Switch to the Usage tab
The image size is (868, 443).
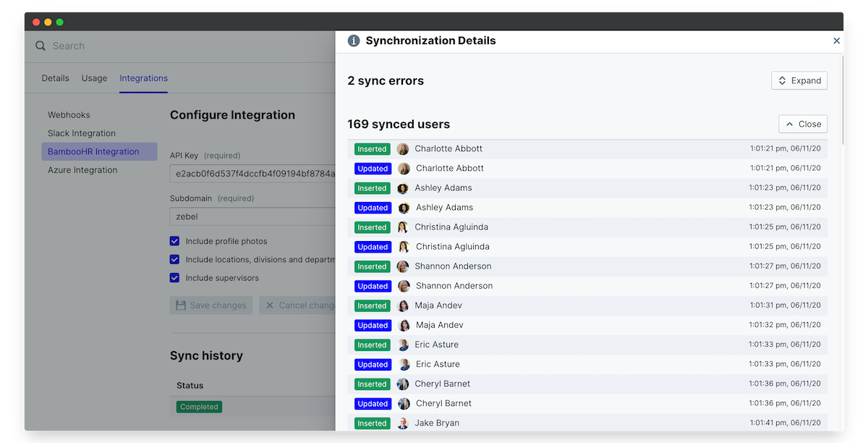pyautogui.click(x=94, y=78)
